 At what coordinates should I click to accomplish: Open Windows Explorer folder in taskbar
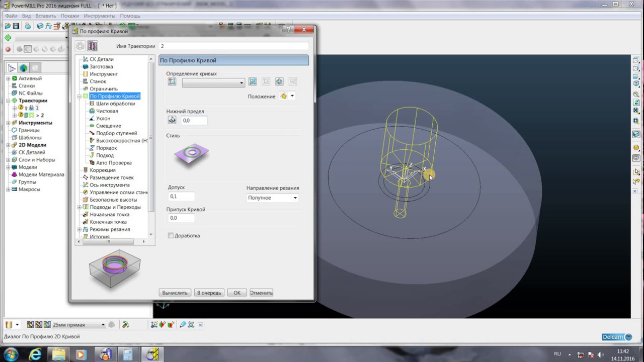pos(59,354)
